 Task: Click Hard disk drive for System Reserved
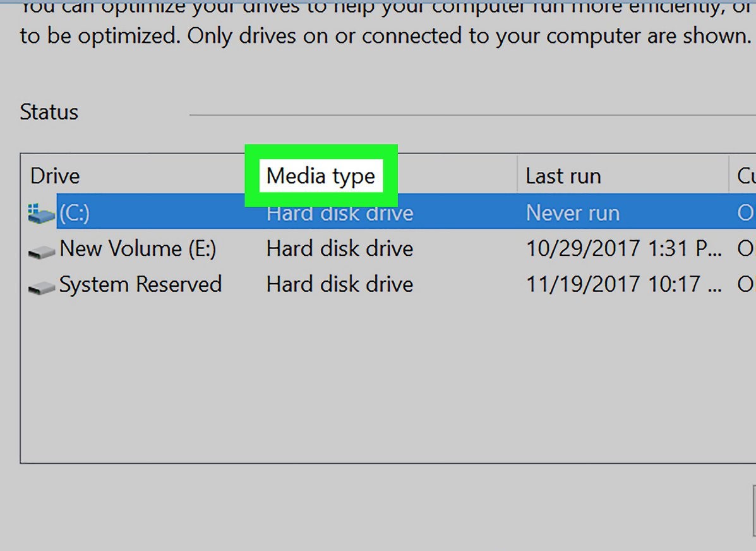(x=339, y=284)
